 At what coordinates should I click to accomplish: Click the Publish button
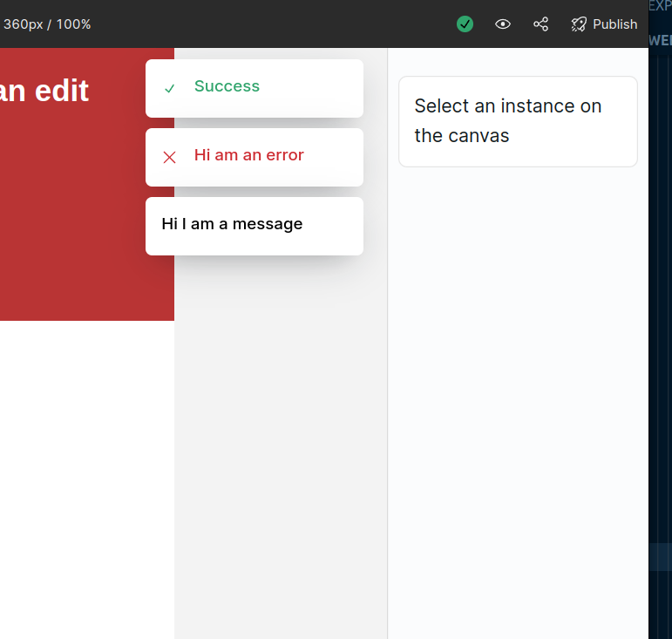604,24
